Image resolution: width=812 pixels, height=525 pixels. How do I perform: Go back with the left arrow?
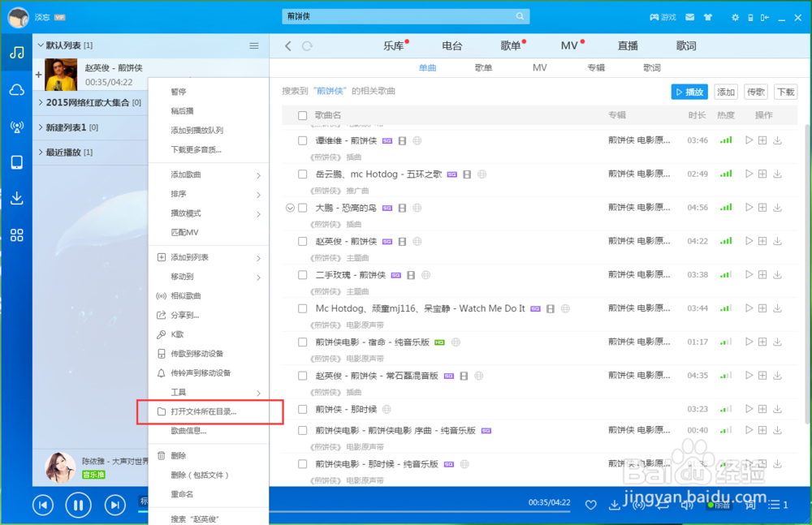click(288, 46)
